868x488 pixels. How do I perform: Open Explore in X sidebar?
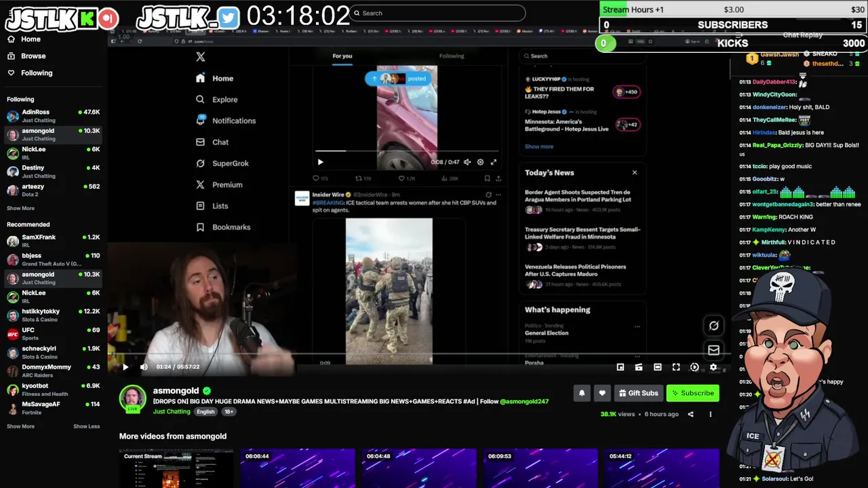coord(217,100)
